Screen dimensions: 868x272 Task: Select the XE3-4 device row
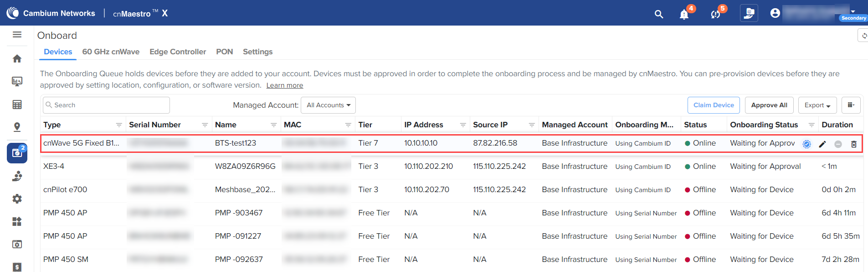(452, 167)
